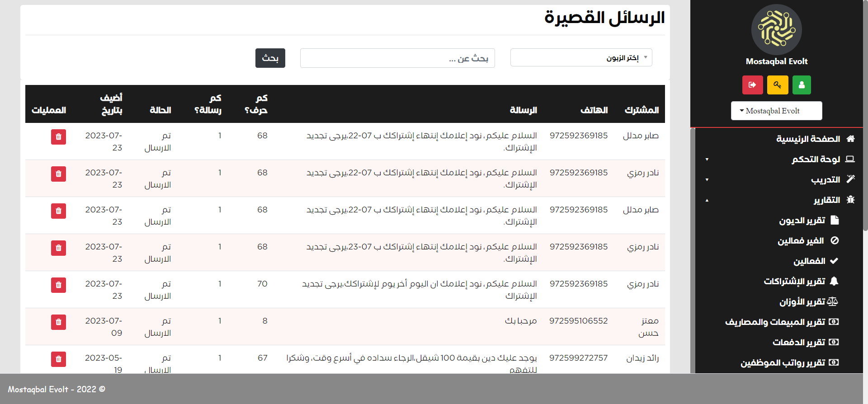Viewport: 868px width, 404px height.
Task: Click the green user profile button
Action: [x=802, y=85]
